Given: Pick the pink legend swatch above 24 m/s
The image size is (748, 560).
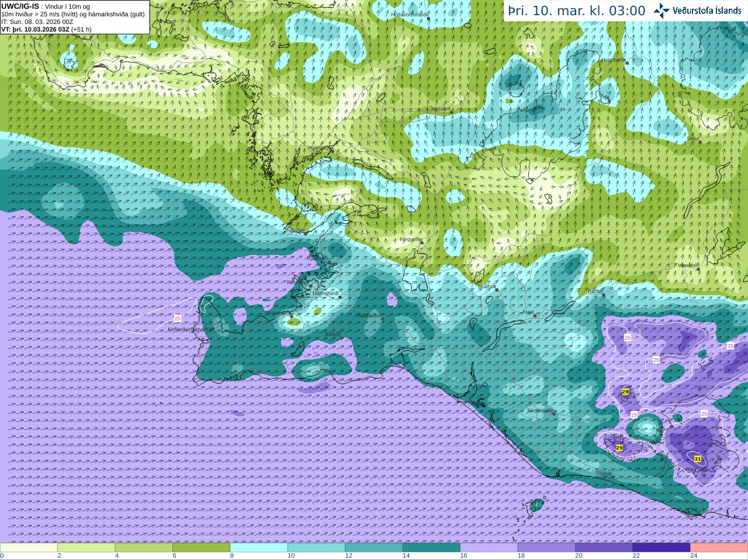Looking at the screenshot, I should [719, 548].
